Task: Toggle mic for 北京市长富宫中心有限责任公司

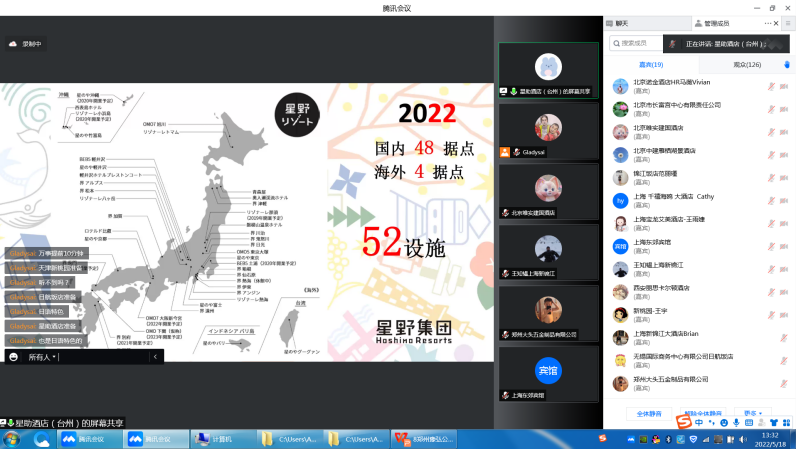Action: point(771,109)
